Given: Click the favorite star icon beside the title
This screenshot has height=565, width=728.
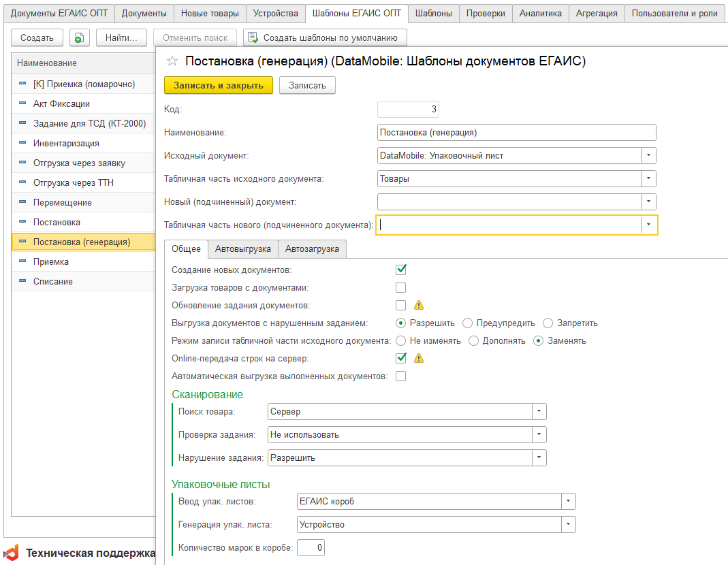Looking at the screenshot, I should 172,61.
